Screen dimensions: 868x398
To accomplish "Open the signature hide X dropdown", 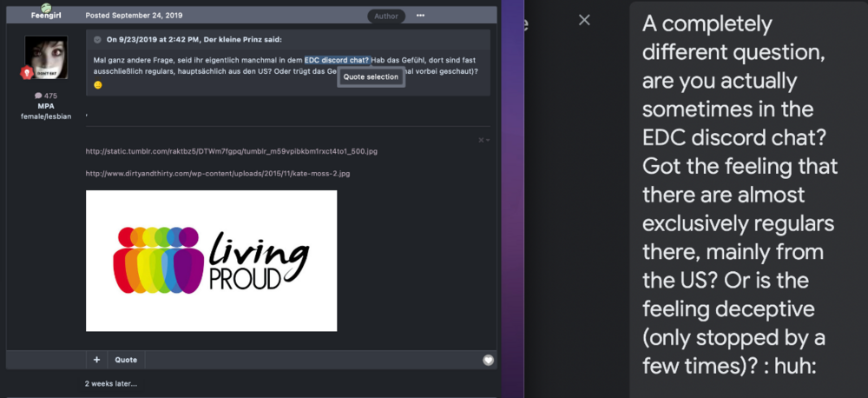I will 483,140.
